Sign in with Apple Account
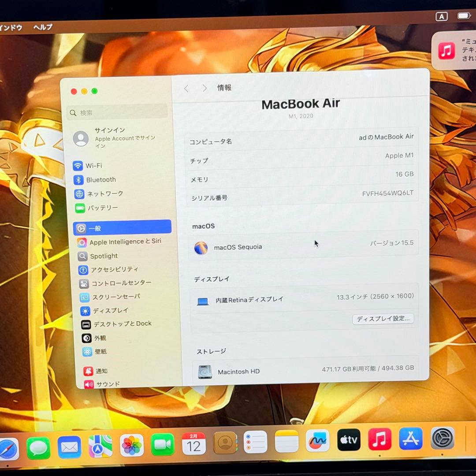The image size is (476, 476). [115, 138]
